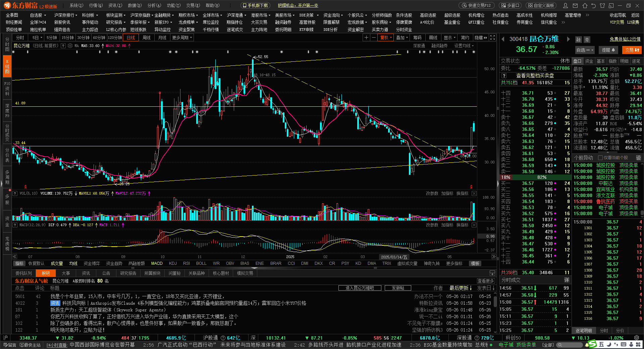Check 仅看当前个股 checkbox
644x349 pixels.
[601, 158]
